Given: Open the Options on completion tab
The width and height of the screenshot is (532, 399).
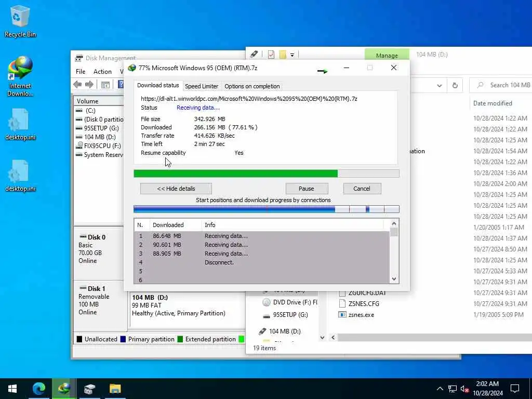Looking at the screenshot, I should click(x=252, y=86).
